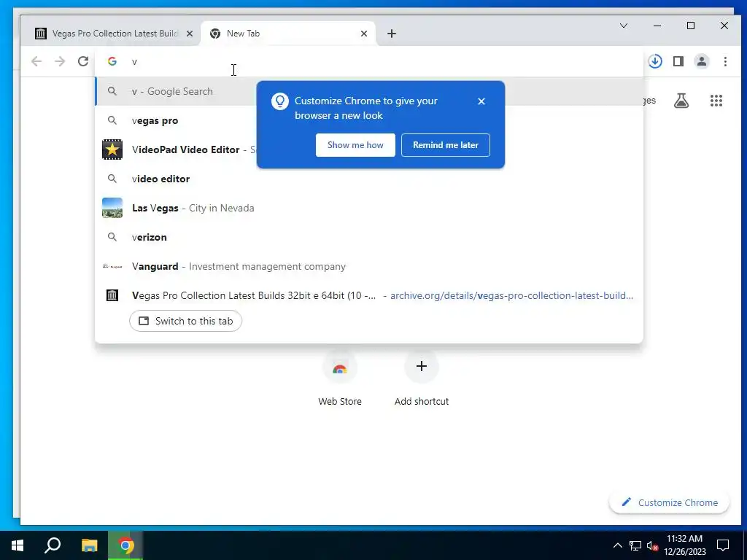
Task: Click 'Remind me later' button
Action: (446, 145)
